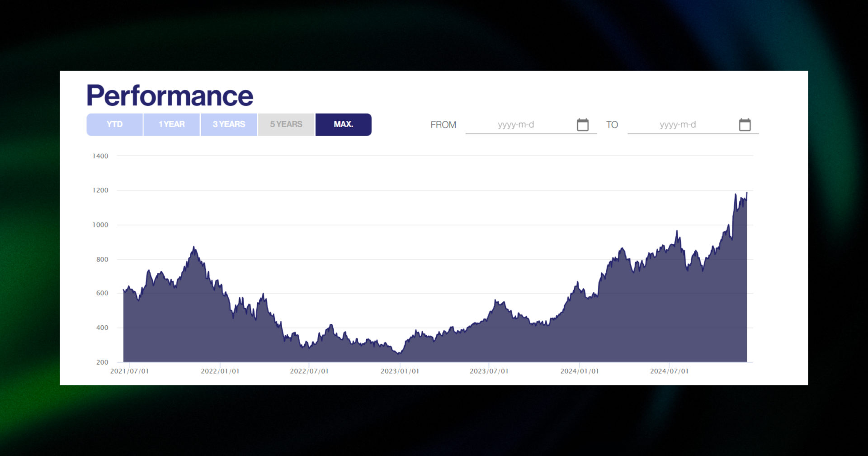Click inside the FROM date input field

coord(520,125)
